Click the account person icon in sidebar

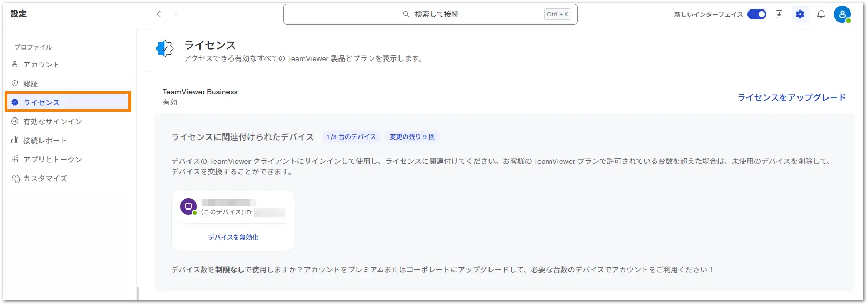(15, 64)
